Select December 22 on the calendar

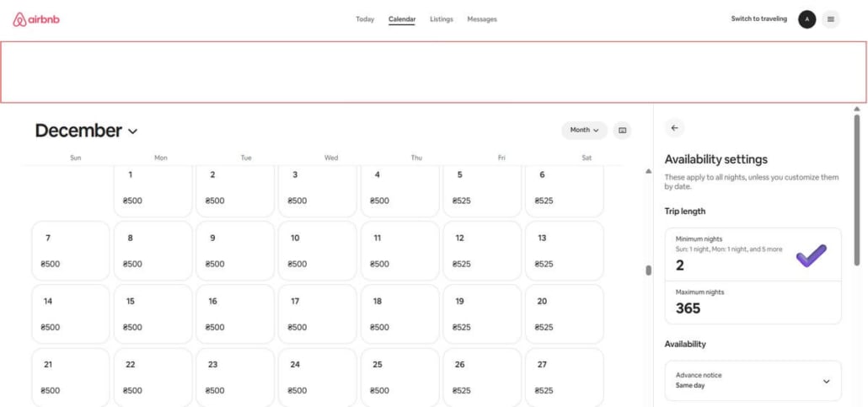point(153,378)
